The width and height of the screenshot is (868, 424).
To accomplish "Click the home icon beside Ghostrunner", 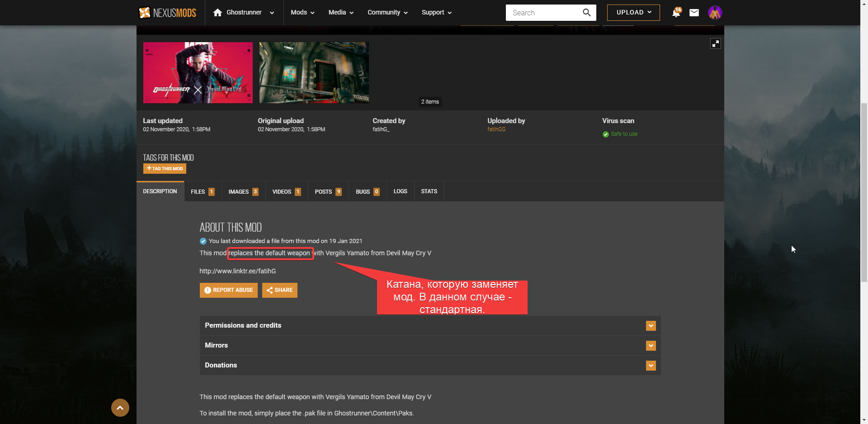I will [217, 13].
